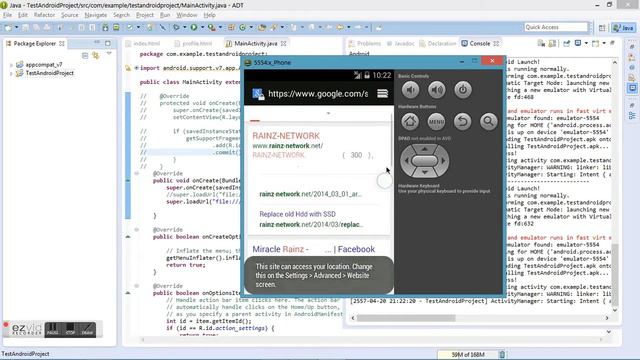640x360 pixels.
Task: Click the New toolbar icon
Action: pos(8,27)
